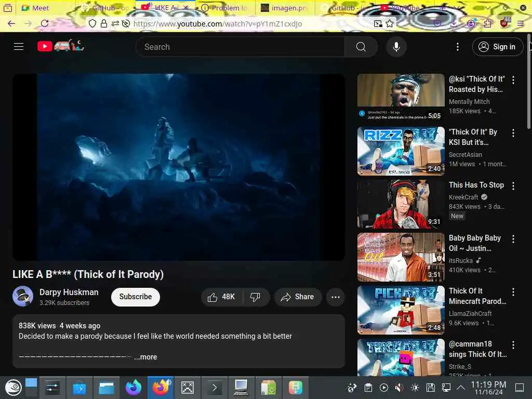Open Firefox application menu
The width and height of the screenshot is (532, 399).
[x=521, y=23]
